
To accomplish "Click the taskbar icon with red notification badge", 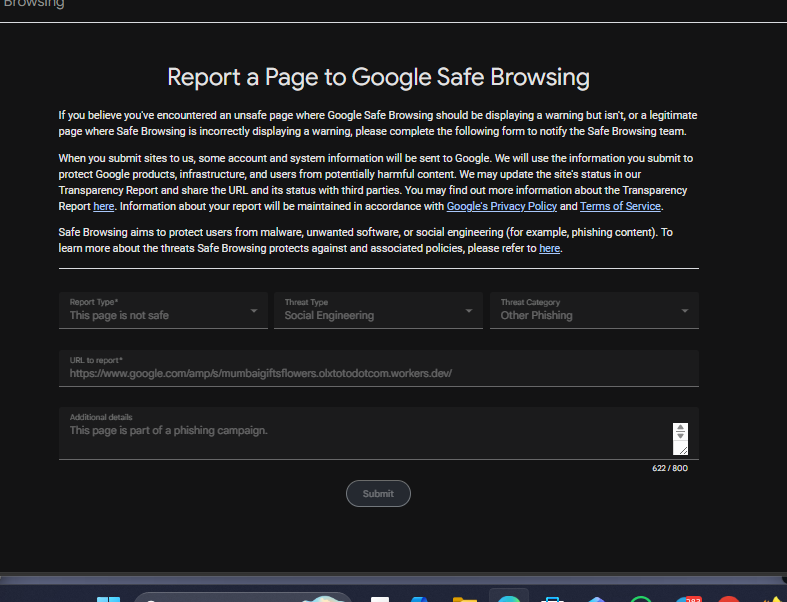I will 689,599.
